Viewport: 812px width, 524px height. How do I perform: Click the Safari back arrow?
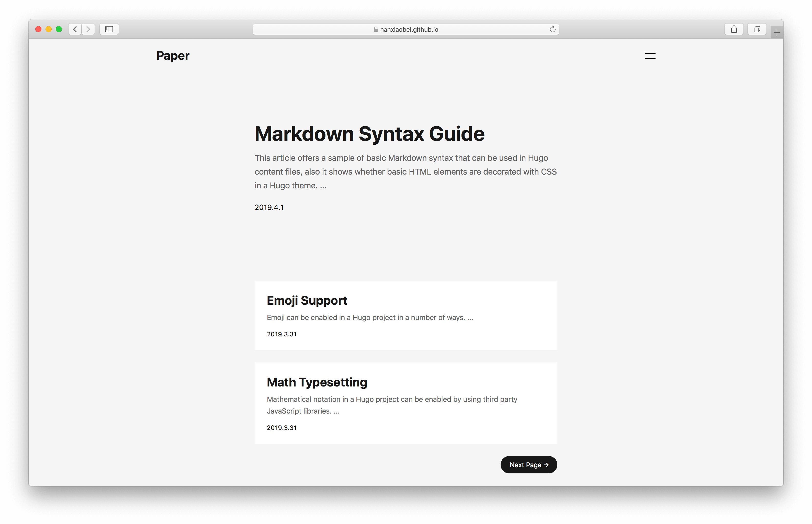tap(75, 29)
